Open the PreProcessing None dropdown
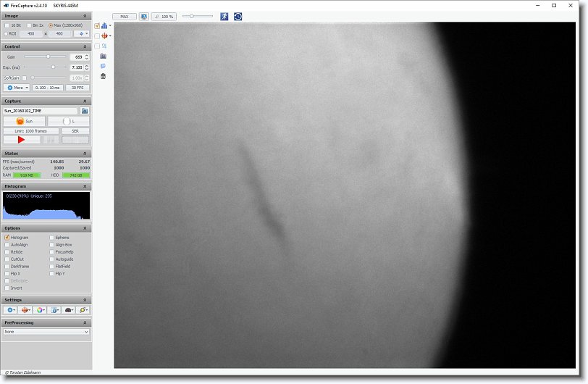 pos(46,332)
